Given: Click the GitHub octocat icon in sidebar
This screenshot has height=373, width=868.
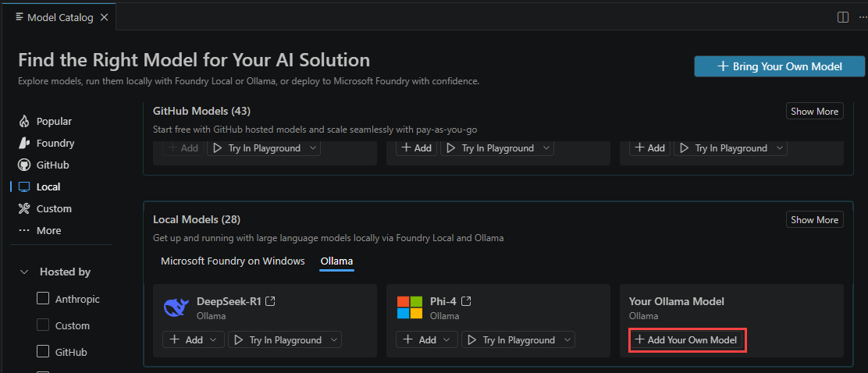Looking at the screenshot, I should point(23,165).
